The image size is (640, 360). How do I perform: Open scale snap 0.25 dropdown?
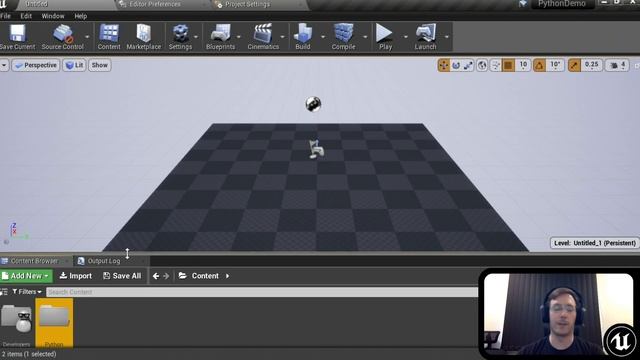pos(591,65)
